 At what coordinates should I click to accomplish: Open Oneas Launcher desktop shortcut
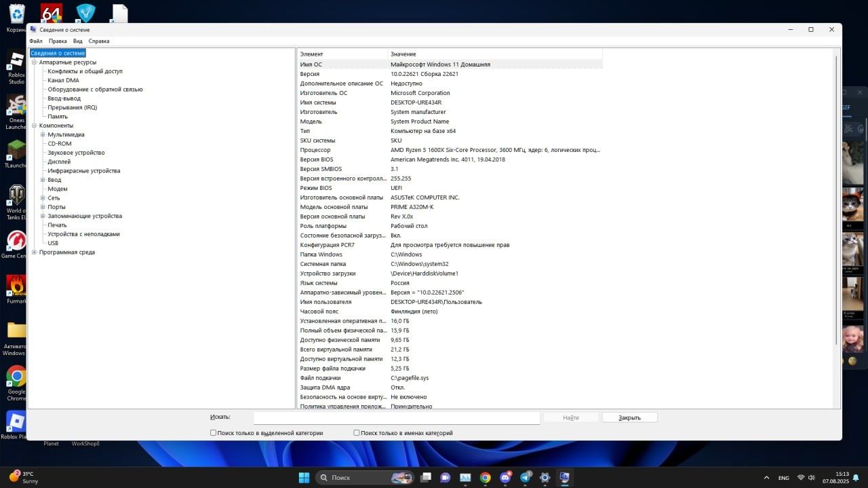click(16, 105)
